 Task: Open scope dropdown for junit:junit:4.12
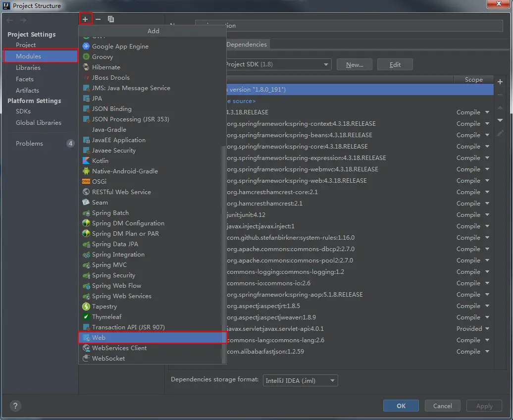tap(487, 215)
